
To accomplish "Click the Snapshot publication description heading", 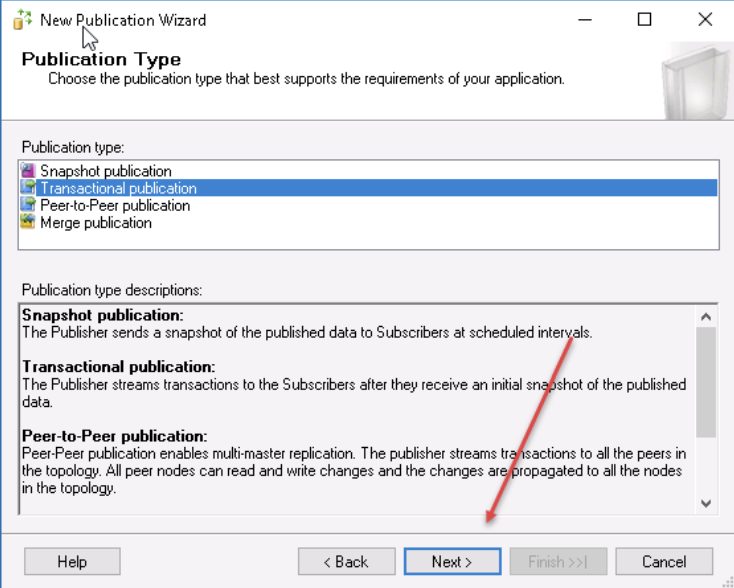I will [103, 315].
